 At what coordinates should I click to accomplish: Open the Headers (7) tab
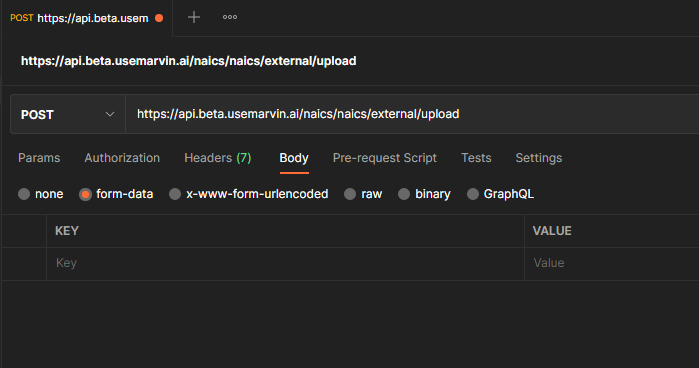pyautogui.click(x=218, y=158)
